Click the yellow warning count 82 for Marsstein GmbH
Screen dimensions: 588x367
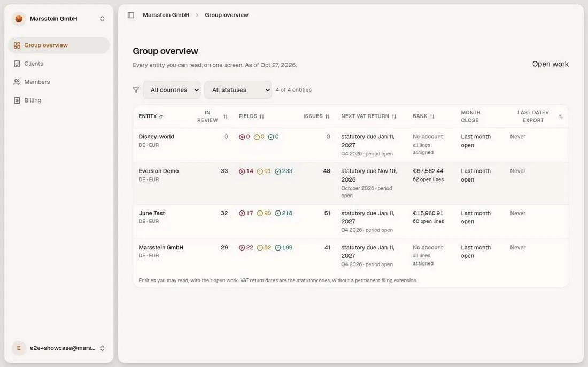[264, 248]
